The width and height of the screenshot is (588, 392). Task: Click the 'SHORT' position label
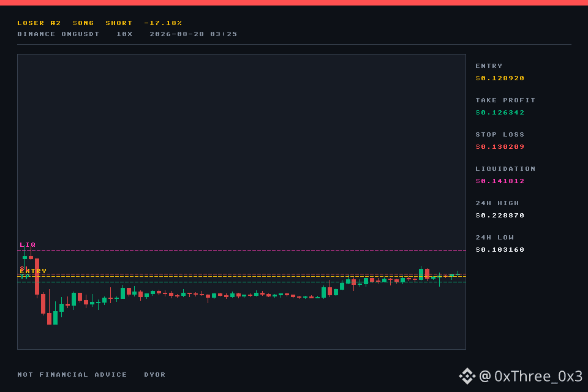[x=119, y=23]
